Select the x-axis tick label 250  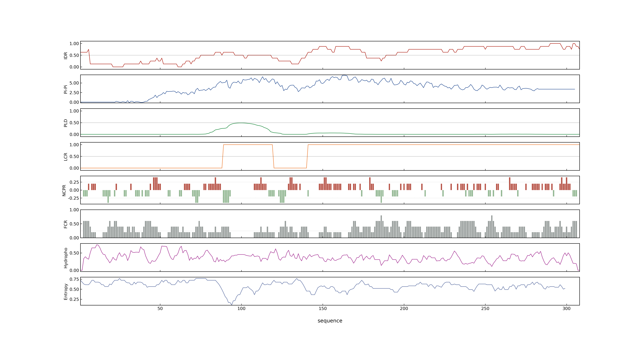click(x=485, y=309)
